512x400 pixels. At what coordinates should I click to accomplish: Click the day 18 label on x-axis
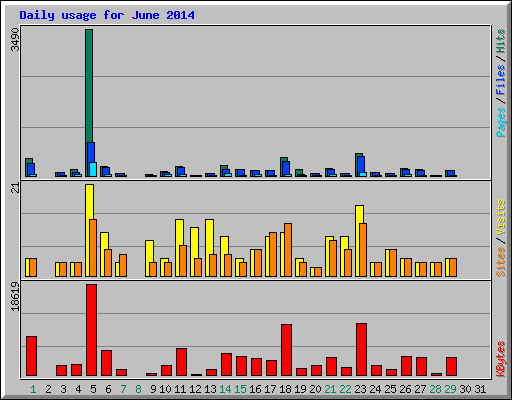pos(285,389)
